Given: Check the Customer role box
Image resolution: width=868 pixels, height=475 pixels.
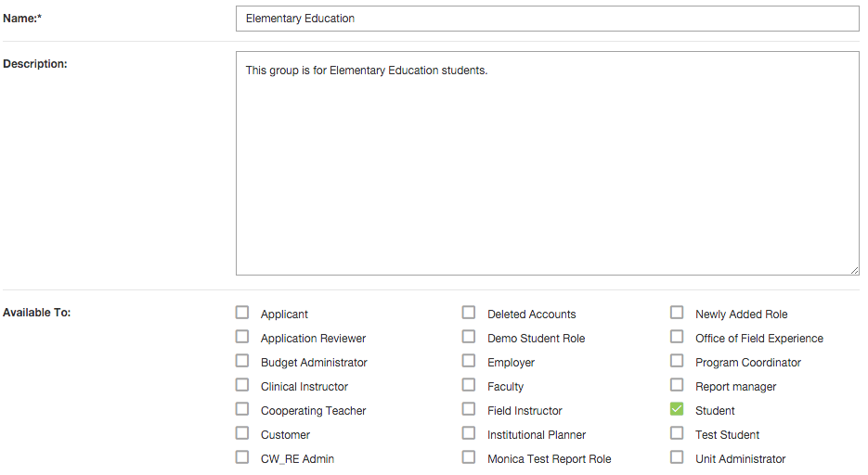Looking at the screenshot, I should pyautogui.click(x=242, y=433).
